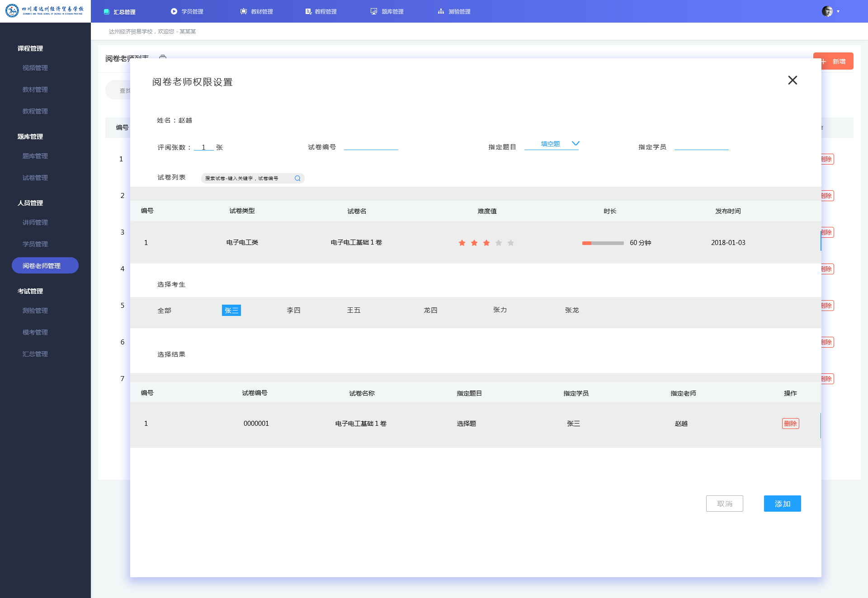
Task: Click publish date 2018-01-03
Action: (x=728, y=243)
